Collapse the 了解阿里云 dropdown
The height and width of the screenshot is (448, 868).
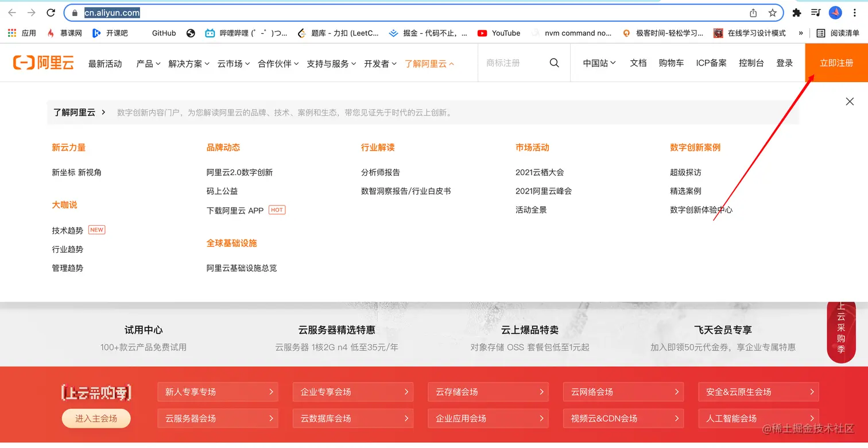[429, 64]
